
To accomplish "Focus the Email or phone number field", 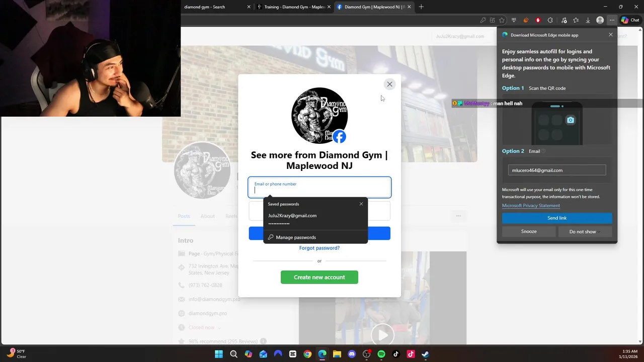I will 319,187.
